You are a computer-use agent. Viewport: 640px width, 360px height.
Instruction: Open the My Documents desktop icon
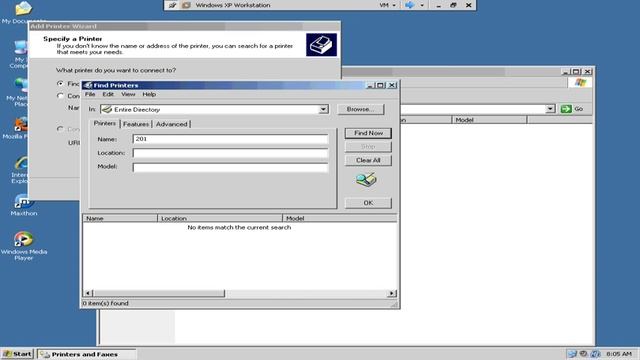coord(24,12)
